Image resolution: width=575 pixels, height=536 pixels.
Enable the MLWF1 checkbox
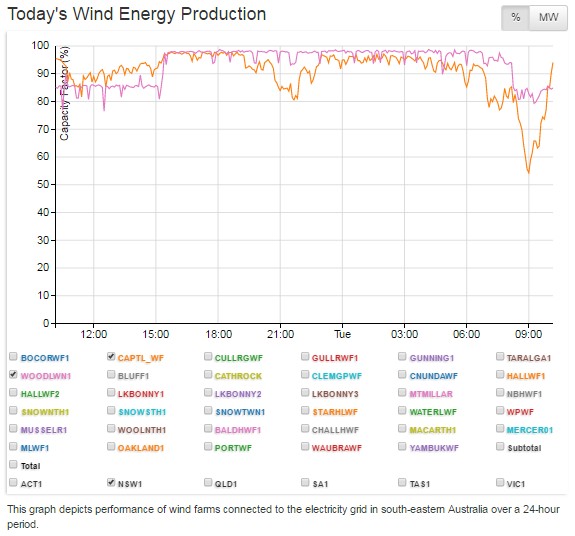pyautogui.click(x=13, y=446)
